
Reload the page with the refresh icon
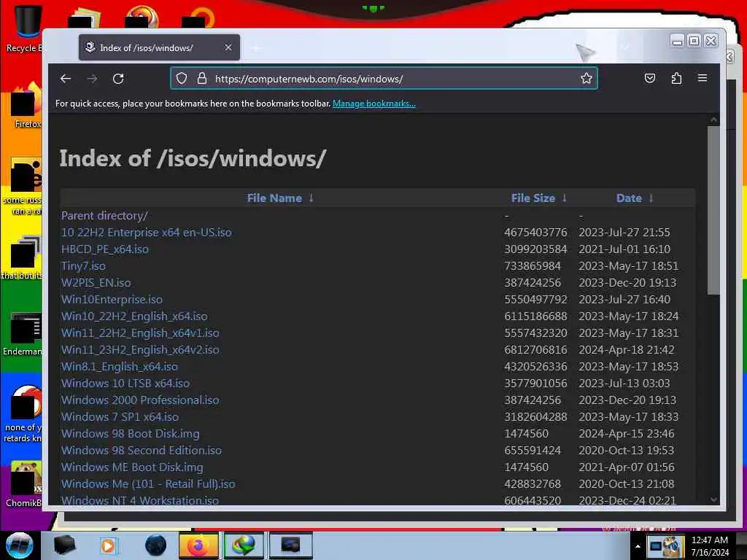click(x=118, y=79)
